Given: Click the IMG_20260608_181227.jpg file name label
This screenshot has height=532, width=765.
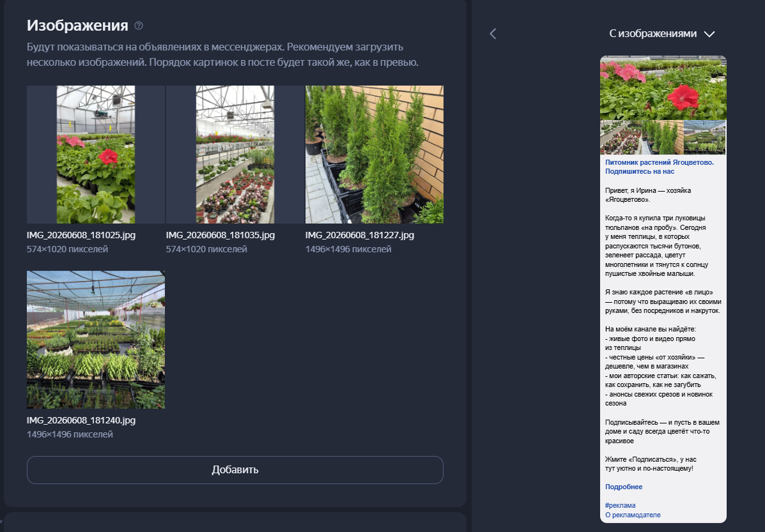Looking at the screenshot, I should click(x=360, y=235).
